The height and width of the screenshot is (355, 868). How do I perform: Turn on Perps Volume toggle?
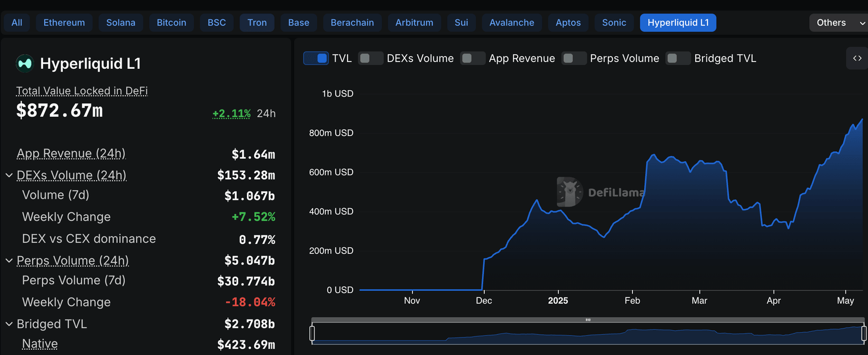click(574, 58)
